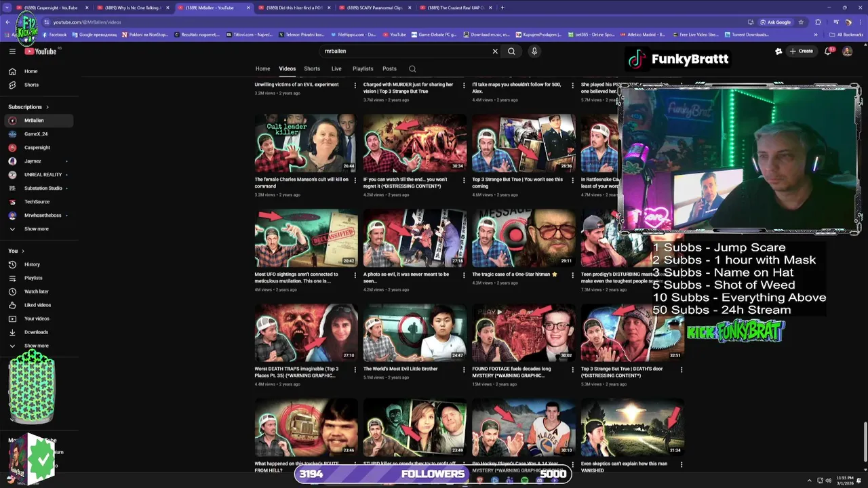This screenshot has height=488, width=868.
Task: Clear the search box with the X
Action: [x=495, y=51]
